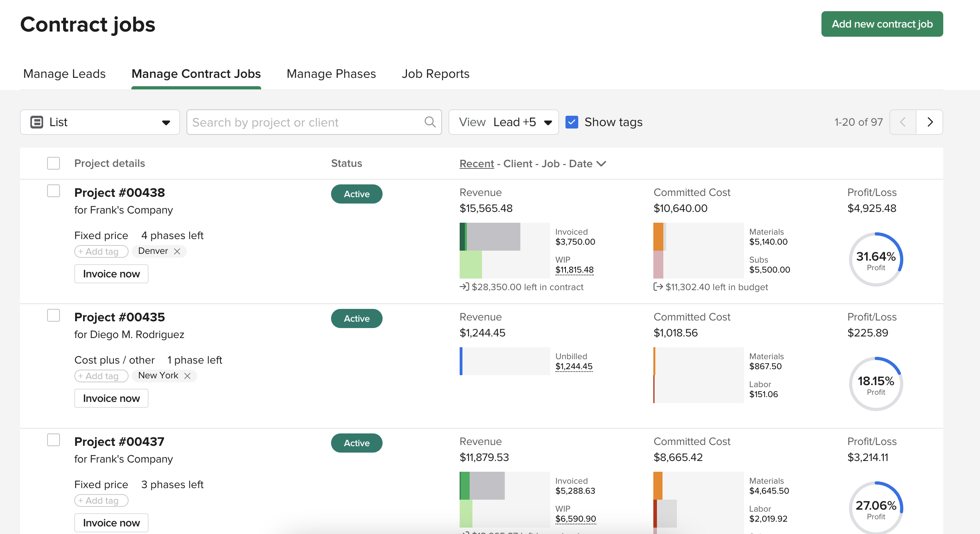Open Project #00438 title

coord(119,192)
